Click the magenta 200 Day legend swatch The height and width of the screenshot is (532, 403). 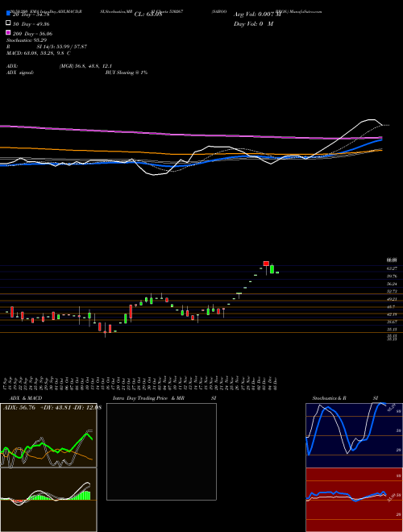(8, 32)
